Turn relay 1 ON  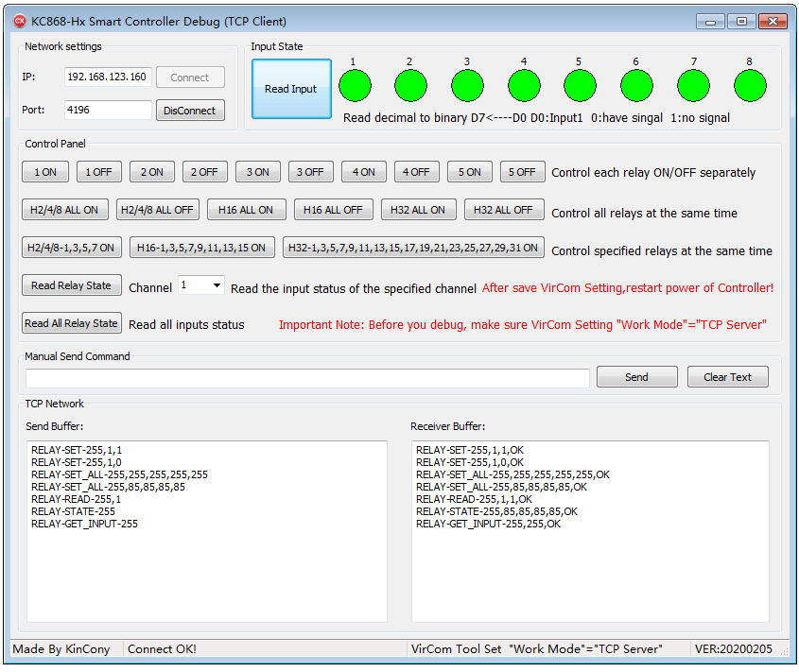tap(45, 172)
